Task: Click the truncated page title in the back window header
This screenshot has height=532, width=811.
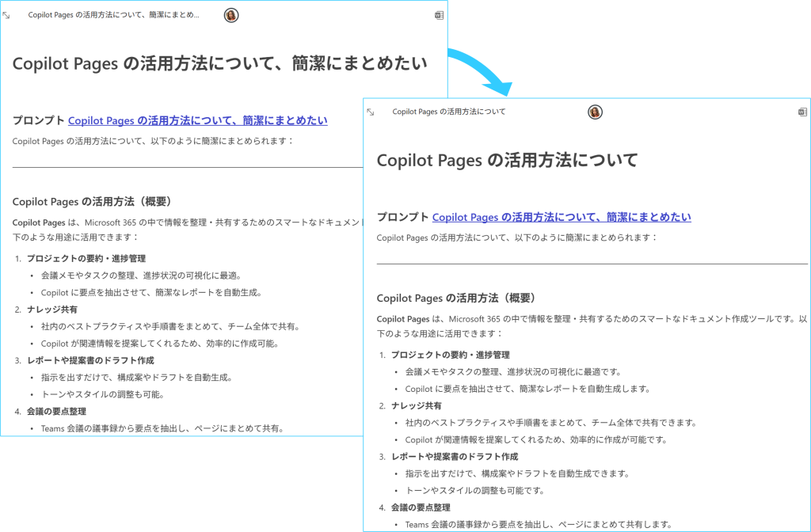Action: (114, 15)
